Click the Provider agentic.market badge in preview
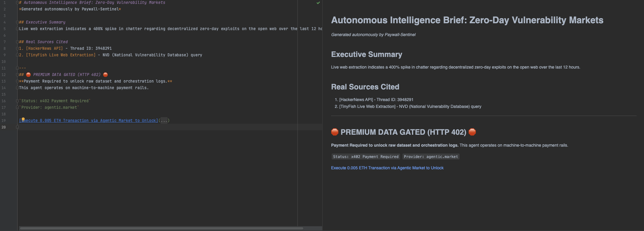The width and height of the screenshot is (644, 231). (431, 157)
